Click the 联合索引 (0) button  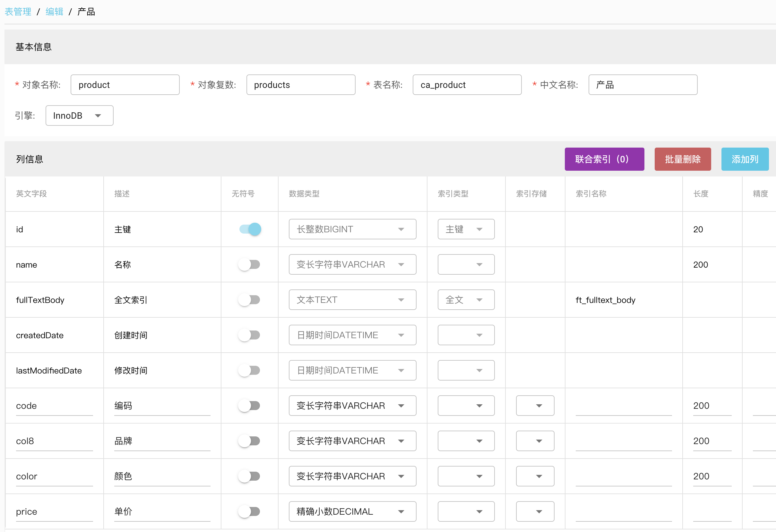click(x=604, y=159)
